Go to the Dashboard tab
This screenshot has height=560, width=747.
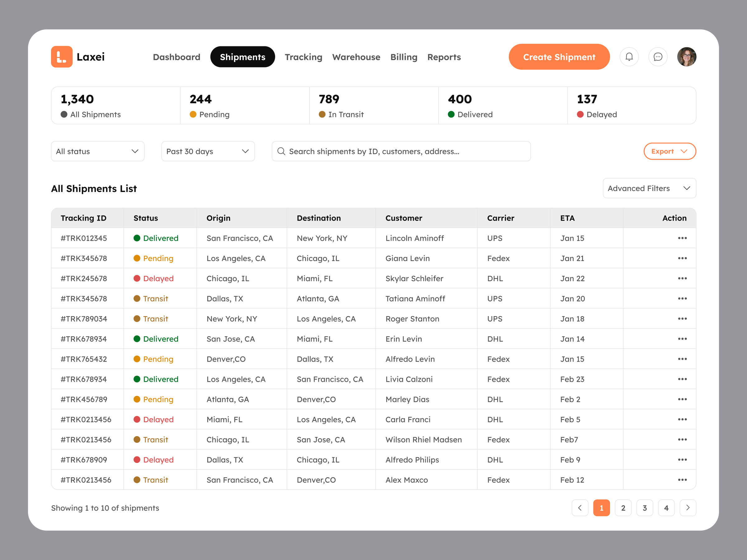(x=176, y=57)
